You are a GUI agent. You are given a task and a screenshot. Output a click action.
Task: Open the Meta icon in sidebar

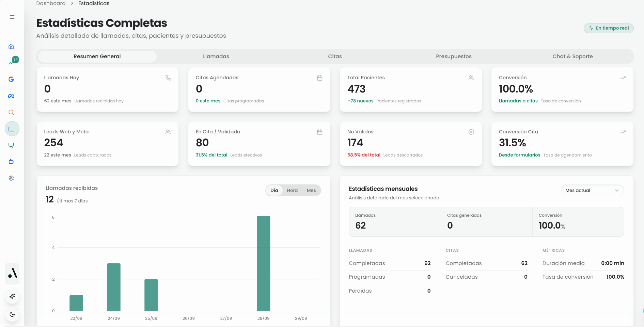(11, 96)
